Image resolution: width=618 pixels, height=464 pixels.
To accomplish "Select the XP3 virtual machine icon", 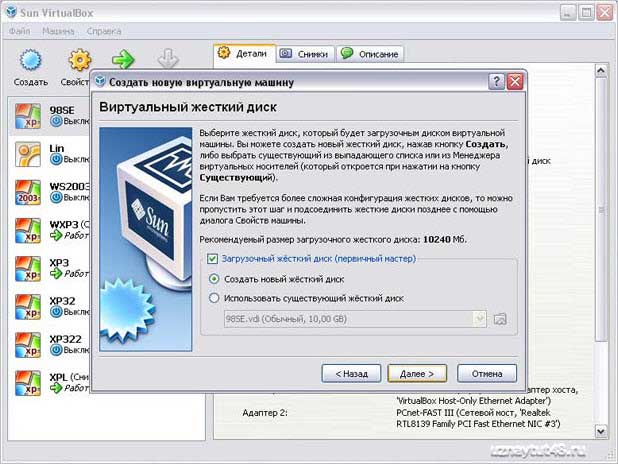I will [28, 269].
